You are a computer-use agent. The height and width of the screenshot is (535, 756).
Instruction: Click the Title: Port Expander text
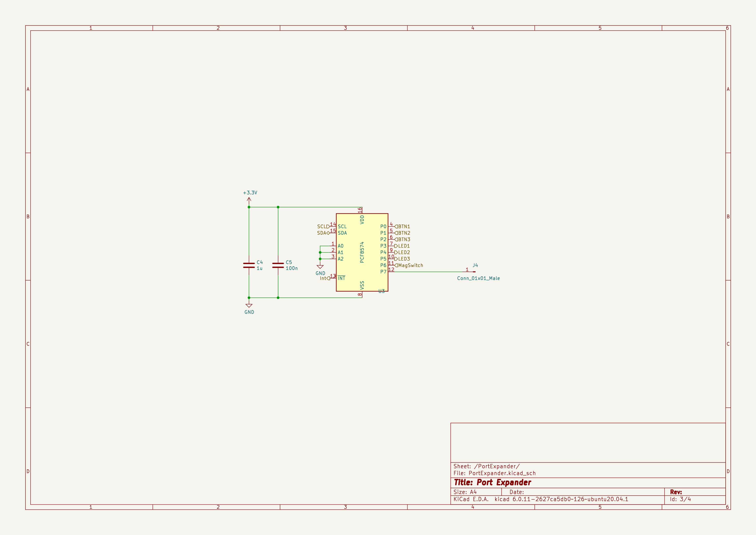[493, 483]
